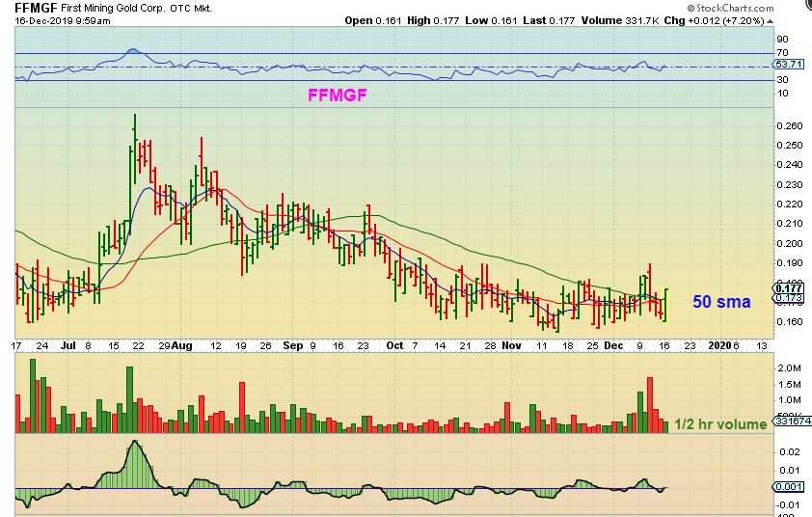The height and width of the screenshot is (517, 812).
Task: Click the RSI 70 level label
Action: [782, 53]
